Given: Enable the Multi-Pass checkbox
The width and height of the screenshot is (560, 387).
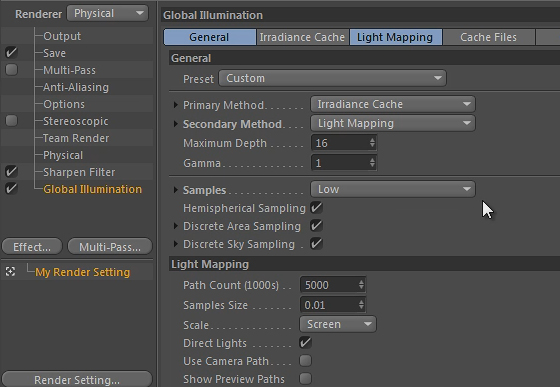Looking at the screenshot, I should click(x=11, y=70).
